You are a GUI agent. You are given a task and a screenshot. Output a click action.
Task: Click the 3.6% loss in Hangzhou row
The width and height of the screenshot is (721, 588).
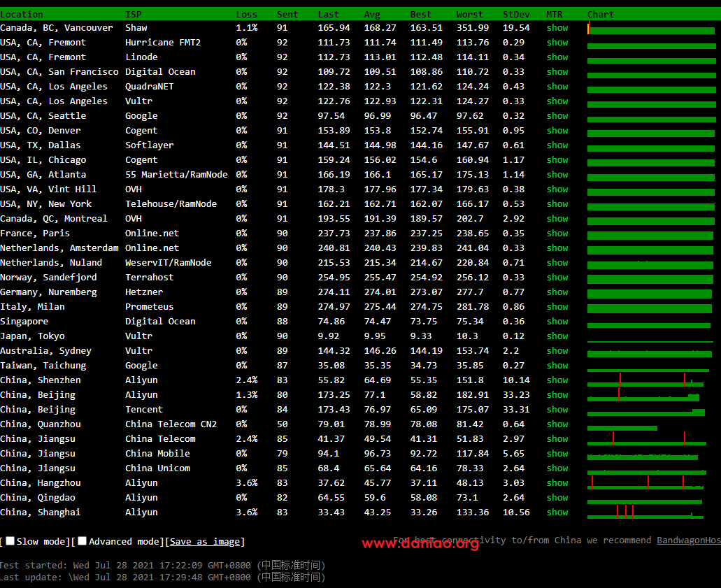pyautogui.click(x=247, y=482)
